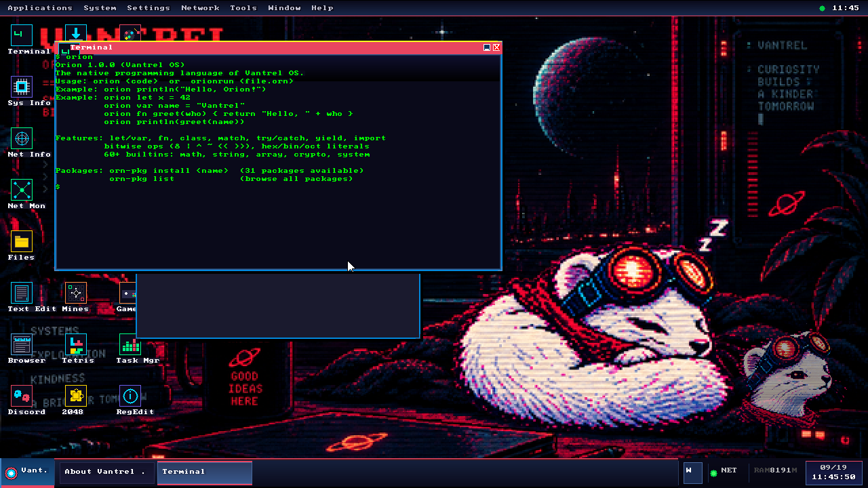Click the "Features: let/var, fn, class" line
868x488 pixels.
pyautogui.click(x=220, y=138)
